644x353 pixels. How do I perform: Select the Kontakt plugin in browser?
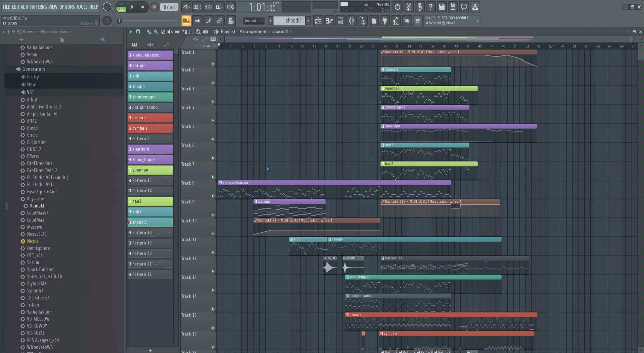click(37, 206)
